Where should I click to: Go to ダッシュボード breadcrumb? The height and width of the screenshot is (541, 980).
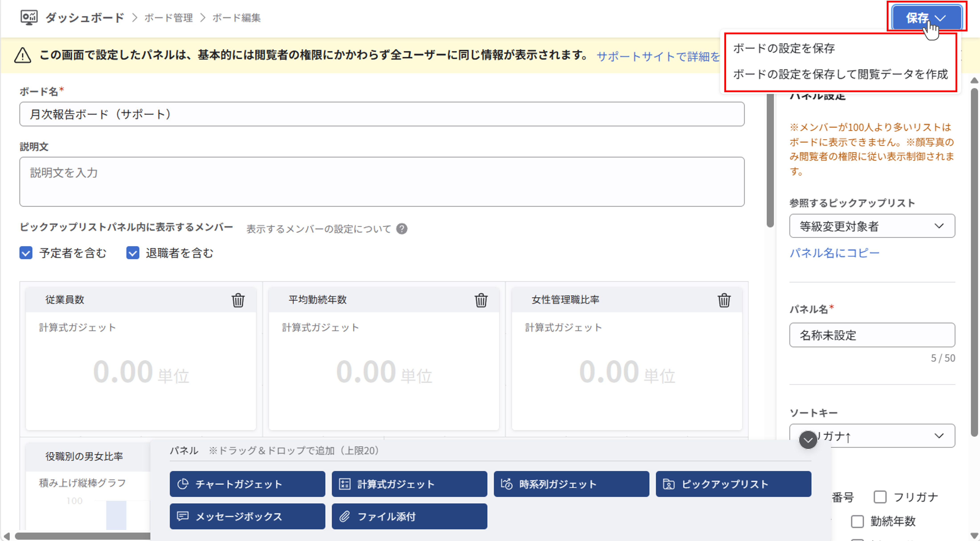tap(85, 18)
